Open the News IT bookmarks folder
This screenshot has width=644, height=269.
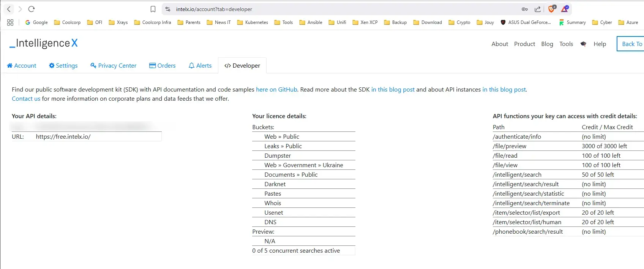[x=219, y=22]
